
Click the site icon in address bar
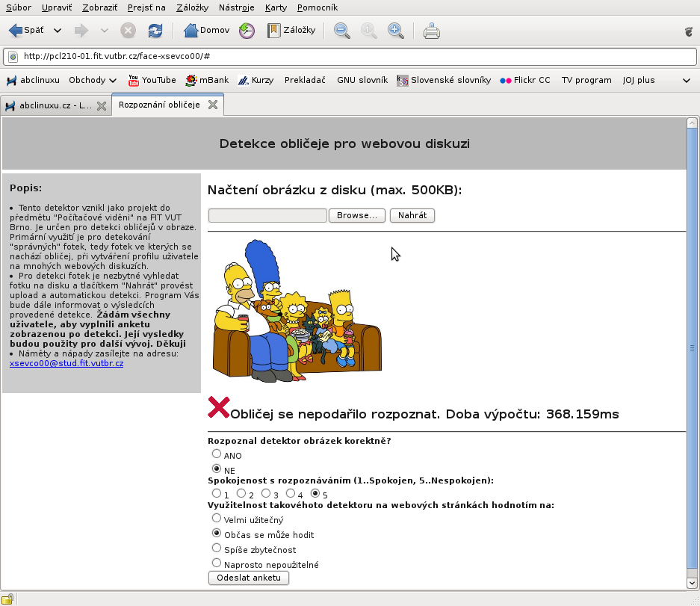pyautogui.click(x=13, y=56)
